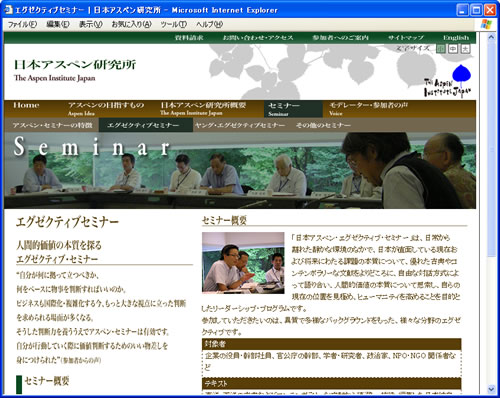Minimize the Internet Explorer window
500x398 pixels.
click(x=462, y=10)
